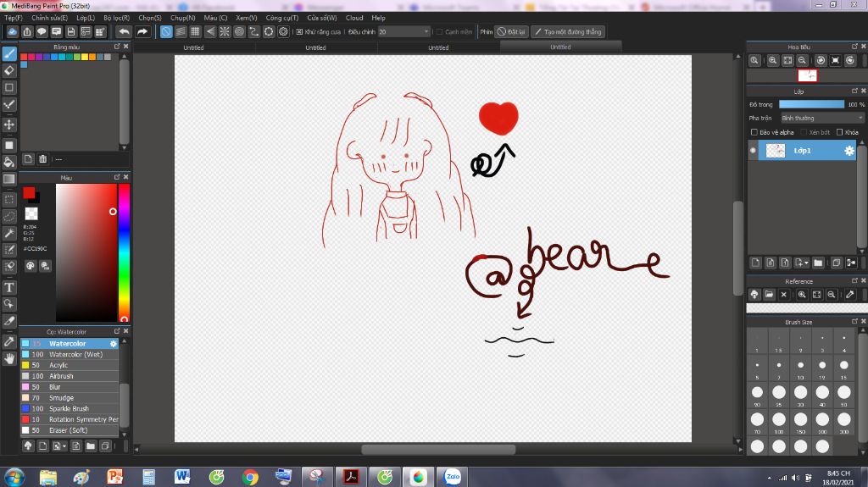Enable the circle snap icon
The width and height of the screenshot is (868, 487).
(x=239, y=31)
